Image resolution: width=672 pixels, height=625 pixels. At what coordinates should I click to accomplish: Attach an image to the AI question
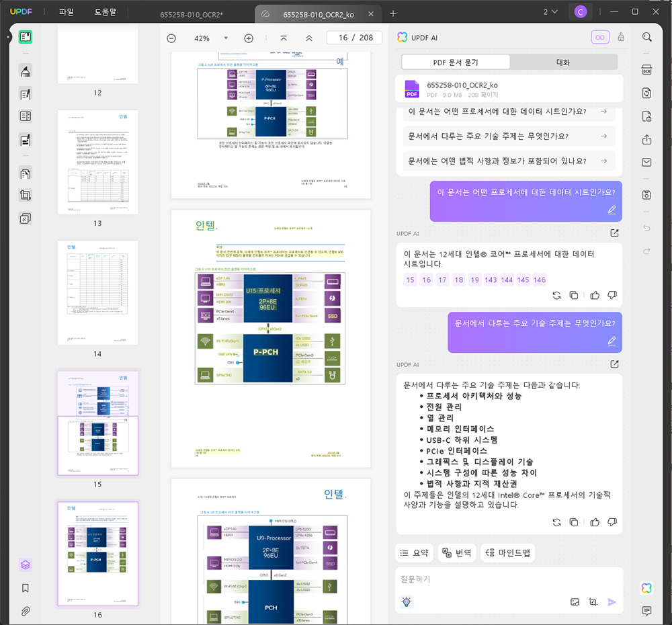(x=575, y=602)
